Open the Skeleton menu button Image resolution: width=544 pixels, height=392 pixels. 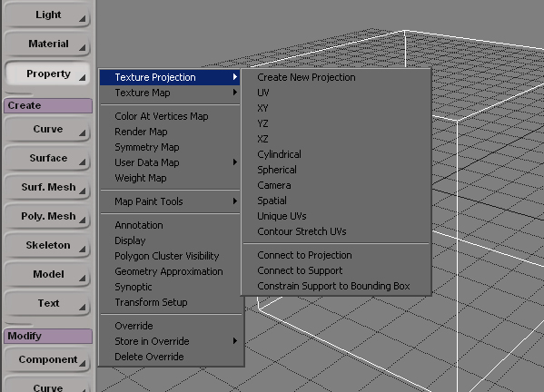pyautogui.click(x=47, y=245)
